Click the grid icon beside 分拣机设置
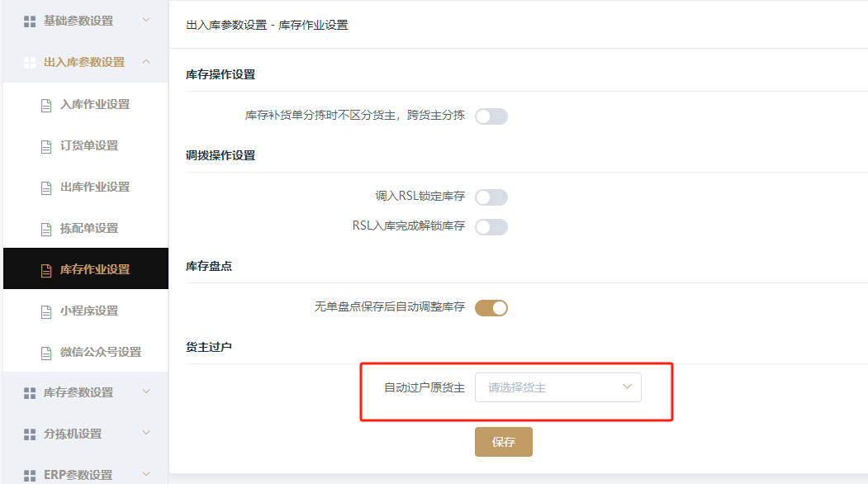This screenshot has width=868, height=484. [30, 434]
